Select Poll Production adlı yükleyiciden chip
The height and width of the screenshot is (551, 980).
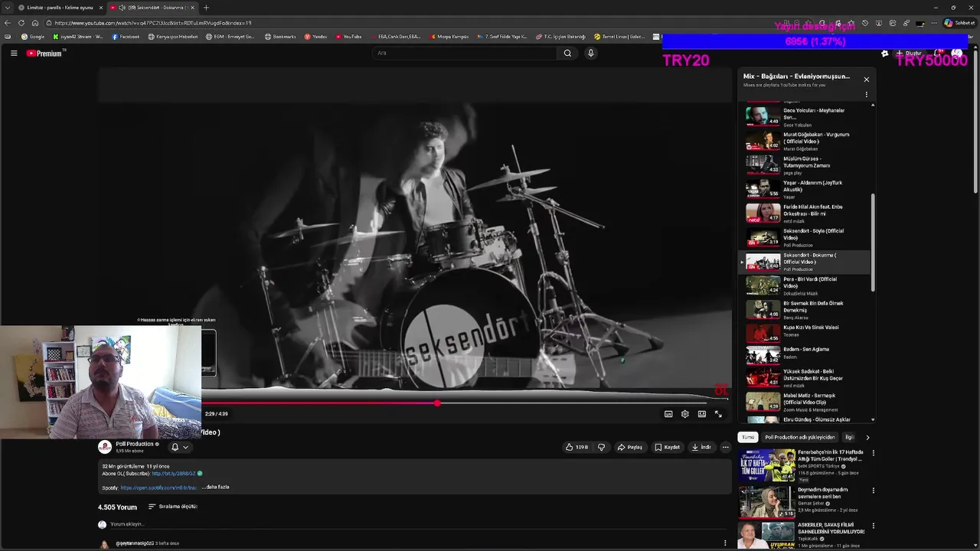(799, 437)
